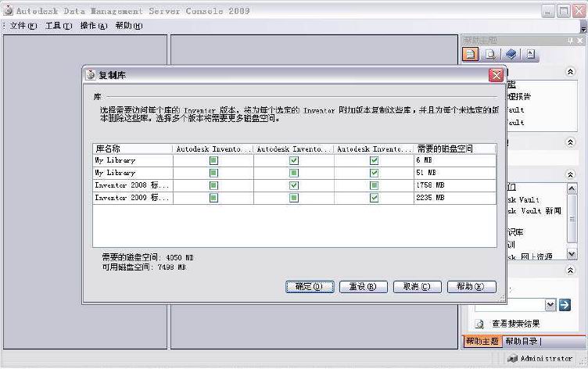Switch to the 帮助目录 tab
Viewport: 588px width, 369px height.
point(521,341)
